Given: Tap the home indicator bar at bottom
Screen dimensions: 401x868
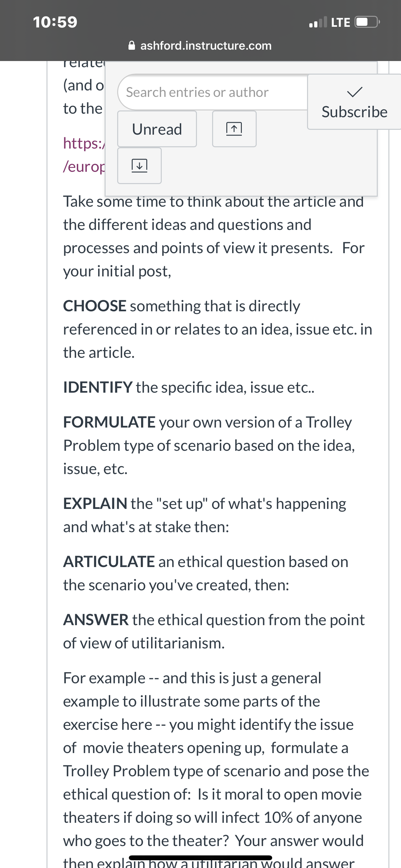Looking at the screenshot, I should (x=200, y=858).
